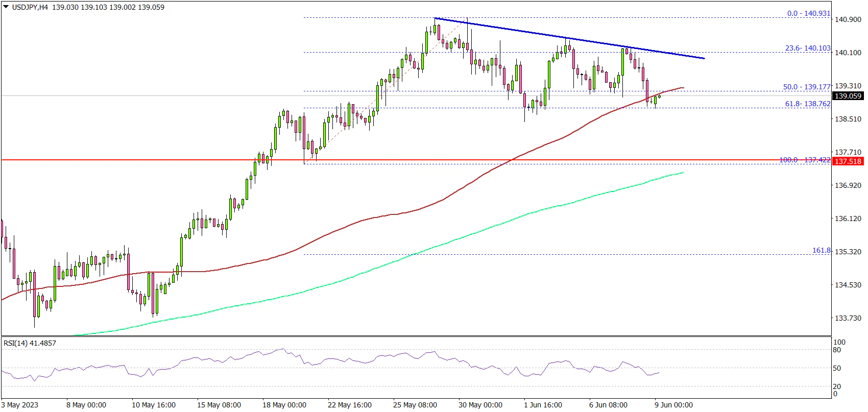Click the 3 May 2023 date label
The image size is (868, 412).
(x=19, y=405)
